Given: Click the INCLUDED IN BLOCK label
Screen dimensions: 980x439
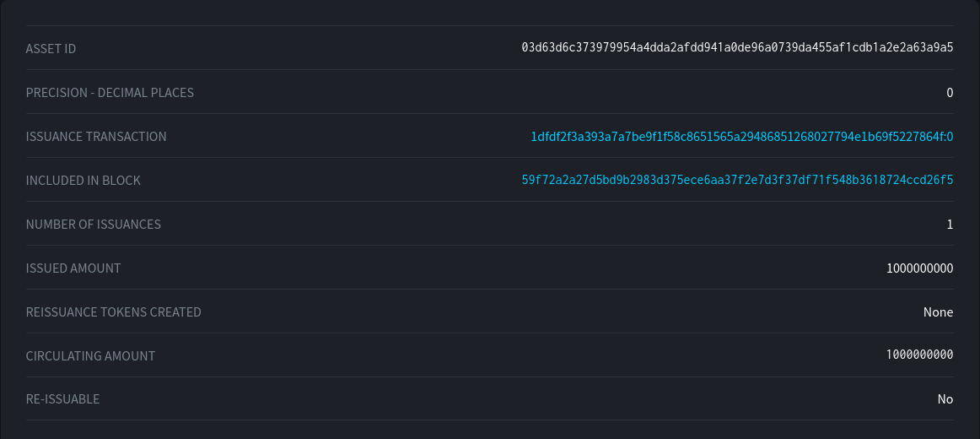Looking at the screenshot, I should point(83,181).
